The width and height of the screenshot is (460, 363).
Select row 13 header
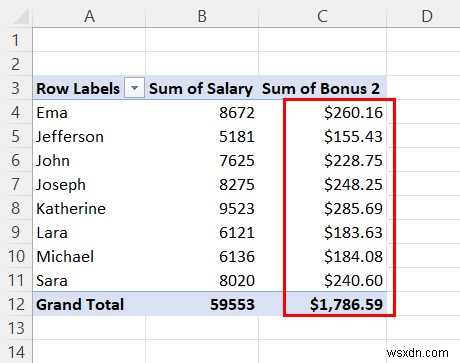pyautogui.click(x=16, y=328)
